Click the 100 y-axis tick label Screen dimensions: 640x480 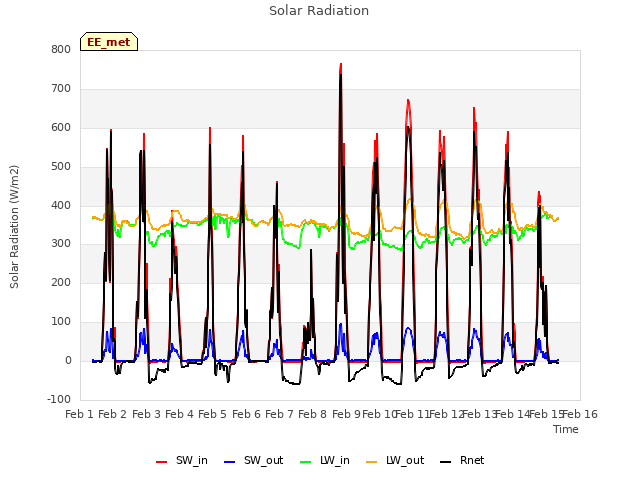61,322
